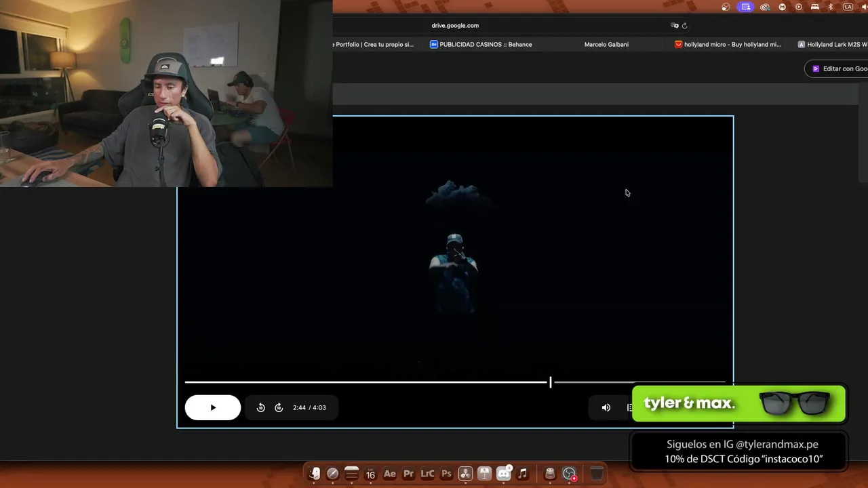Viewport: 868px width, 488px height.
Task: Rewind the video 10 seconds
Action: coord(260,407)
